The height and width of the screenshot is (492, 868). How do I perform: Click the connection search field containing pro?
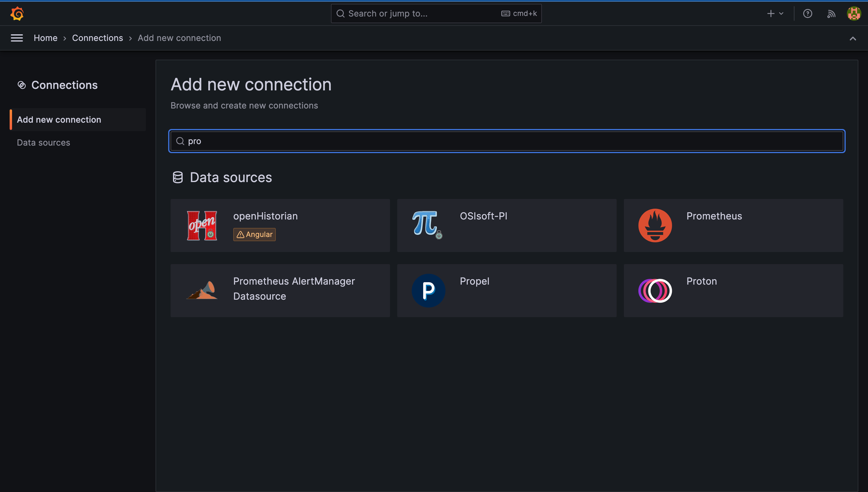[x=506, y=141]
